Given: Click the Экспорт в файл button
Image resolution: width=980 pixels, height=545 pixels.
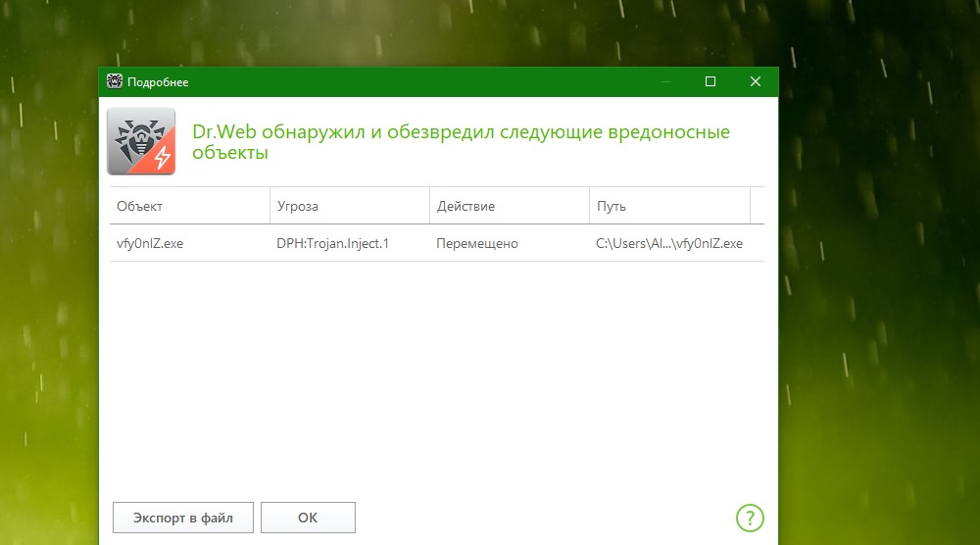Looking at the screenshot, I should (183, 518).
